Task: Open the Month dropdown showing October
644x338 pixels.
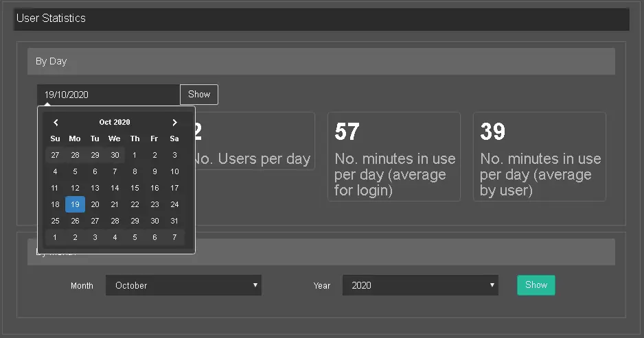Action: tap(183, 285)
